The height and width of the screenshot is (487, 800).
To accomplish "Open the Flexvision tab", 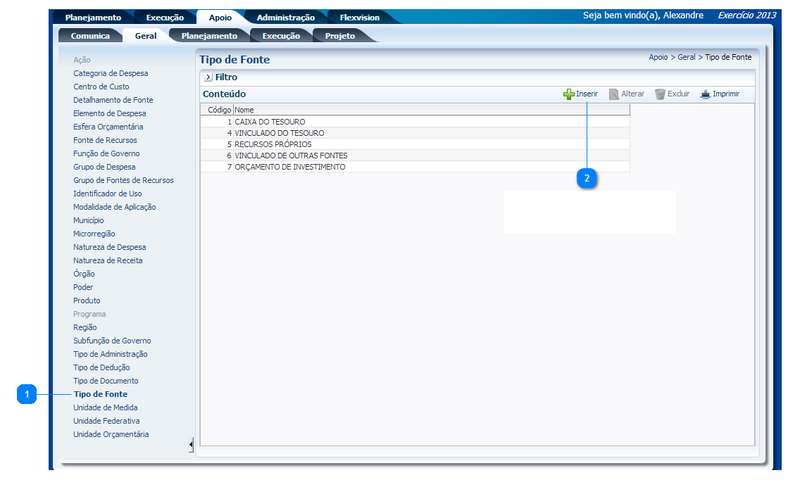I will (x=358, y=17).
